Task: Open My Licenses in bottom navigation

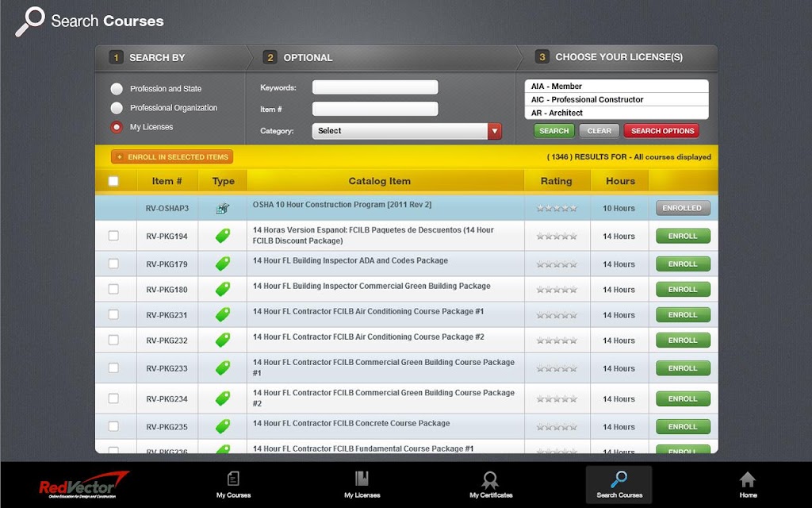Action: click(x=362, y=484)
